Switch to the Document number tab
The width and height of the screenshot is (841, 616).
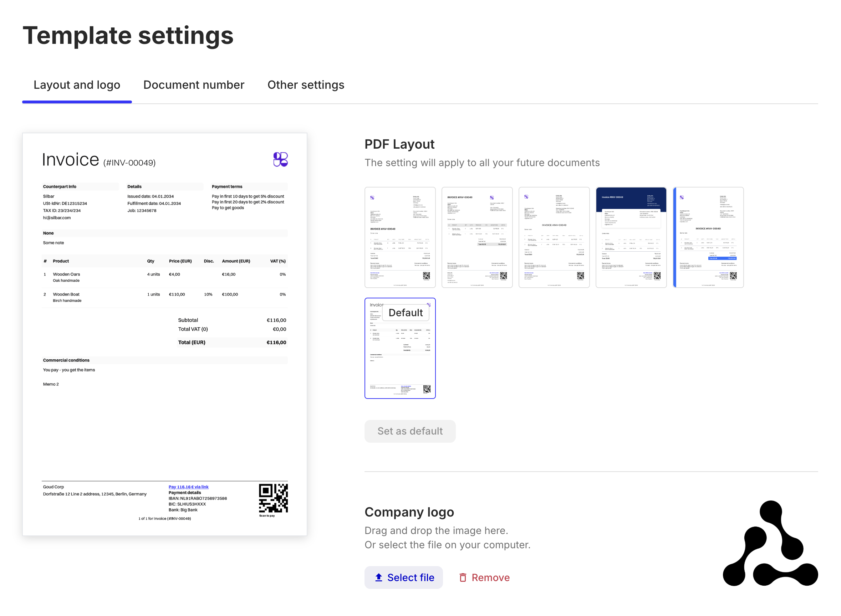click(x=193, y=84)
